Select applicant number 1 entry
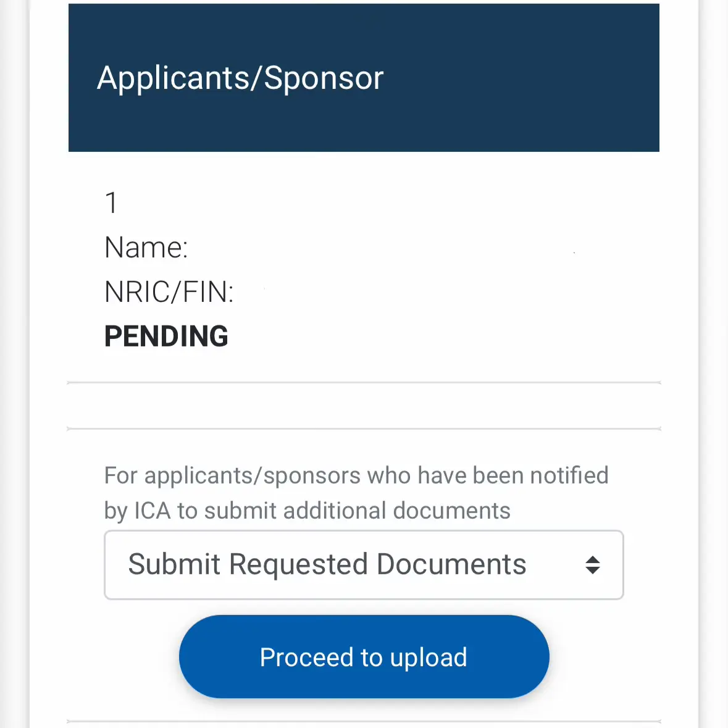This screenshot has height=728, width=728. [x=111, y=203]
